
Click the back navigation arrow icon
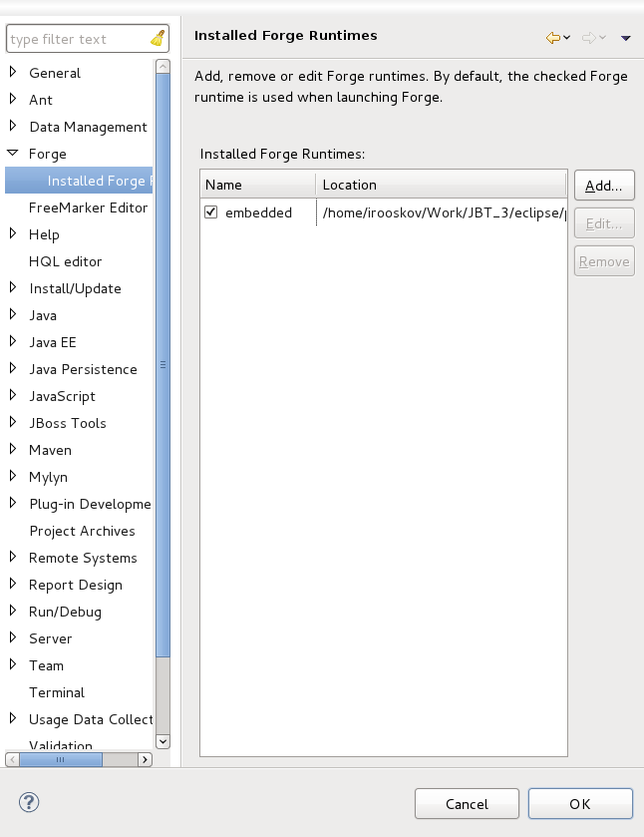tap(552, 38)
